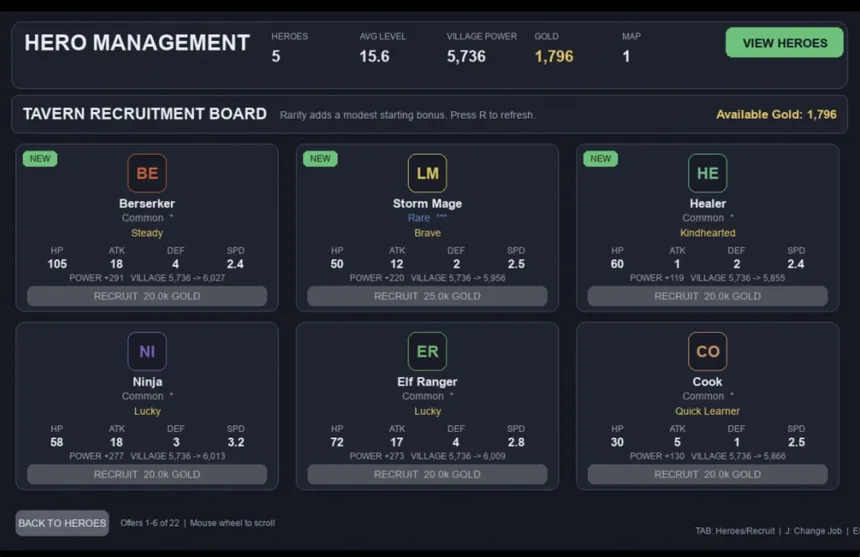860x557 pixels.
Task: Click the Steady trait on Berserker
Action: (147, 233)
